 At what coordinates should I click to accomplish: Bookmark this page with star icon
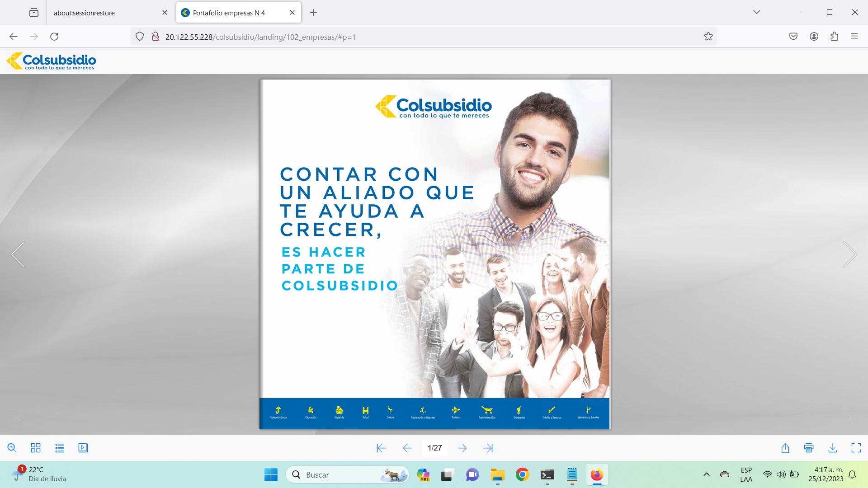point(708,37)
